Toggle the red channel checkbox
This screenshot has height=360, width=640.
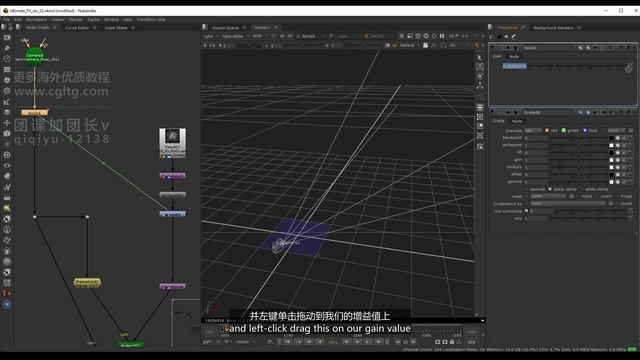547,131
